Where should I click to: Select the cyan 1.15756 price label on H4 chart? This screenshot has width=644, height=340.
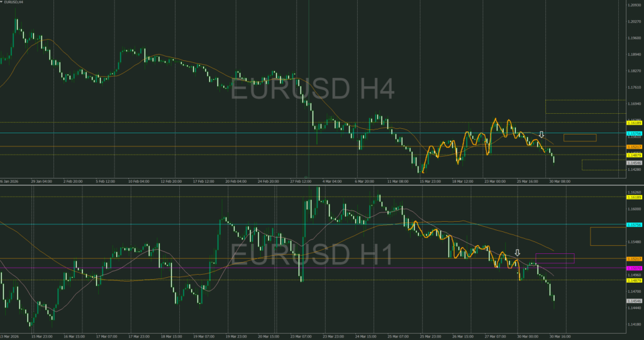634,133
